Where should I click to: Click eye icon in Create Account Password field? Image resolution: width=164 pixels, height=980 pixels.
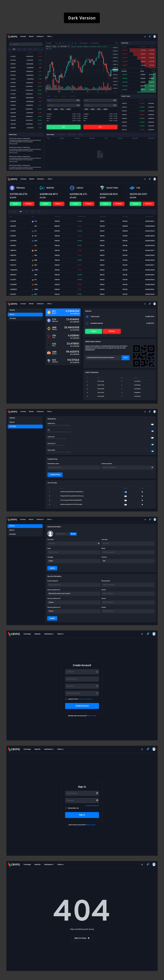(x=97, y=686)
